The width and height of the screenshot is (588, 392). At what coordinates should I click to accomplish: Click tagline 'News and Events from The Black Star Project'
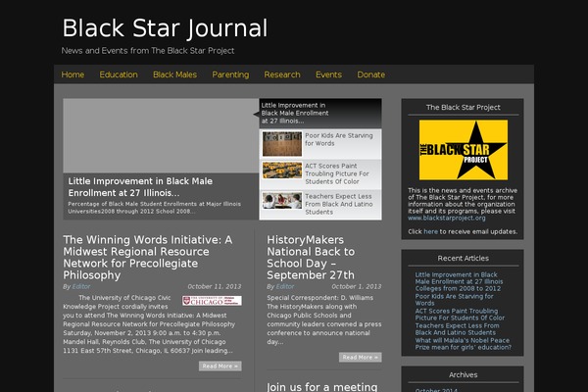pos(148,51)
